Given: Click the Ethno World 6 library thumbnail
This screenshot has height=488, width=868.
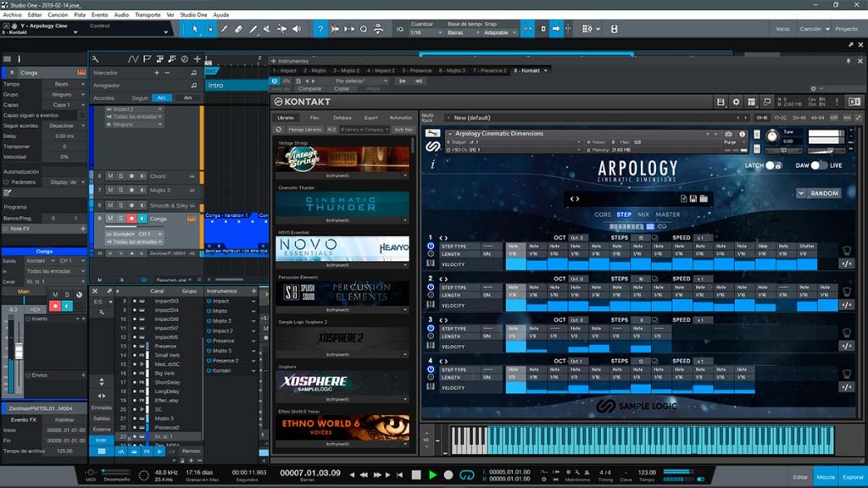Looking at the screenshot, I should (x=342, y=428).
